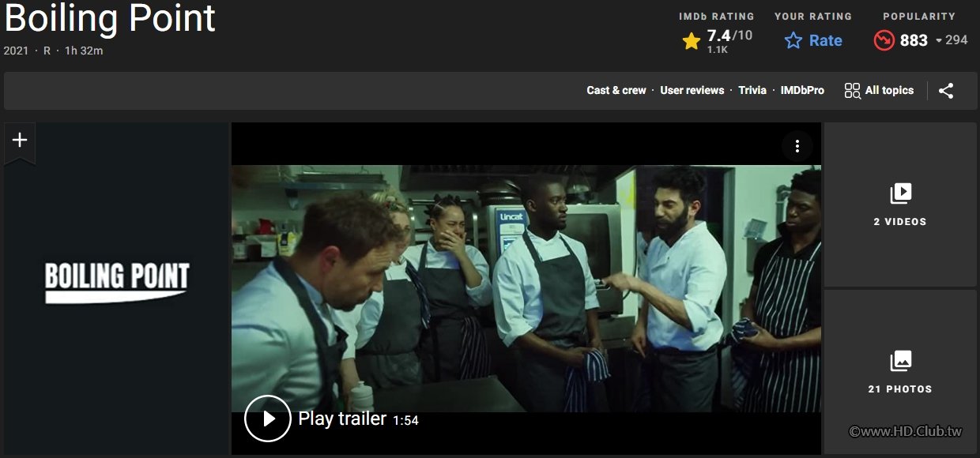980x458 pixels.
Task: Click the photo gallery icon above 21 Photos
Action: coord(900,361)
